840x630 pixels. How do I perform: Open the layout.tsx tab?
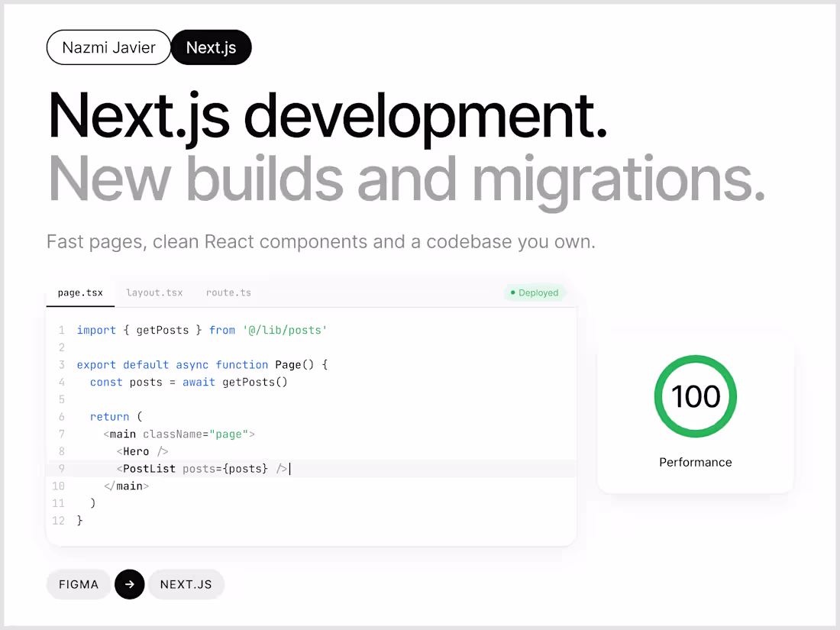tap(154, 292)
